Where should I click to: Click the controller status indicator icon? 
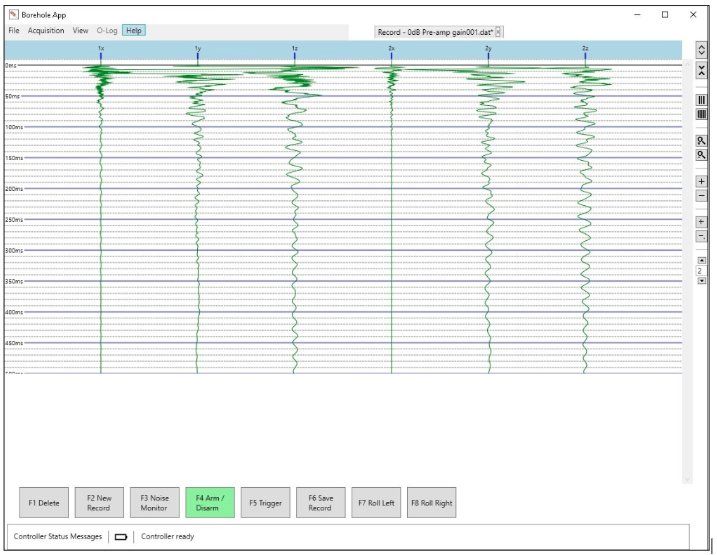pos(121,537)
